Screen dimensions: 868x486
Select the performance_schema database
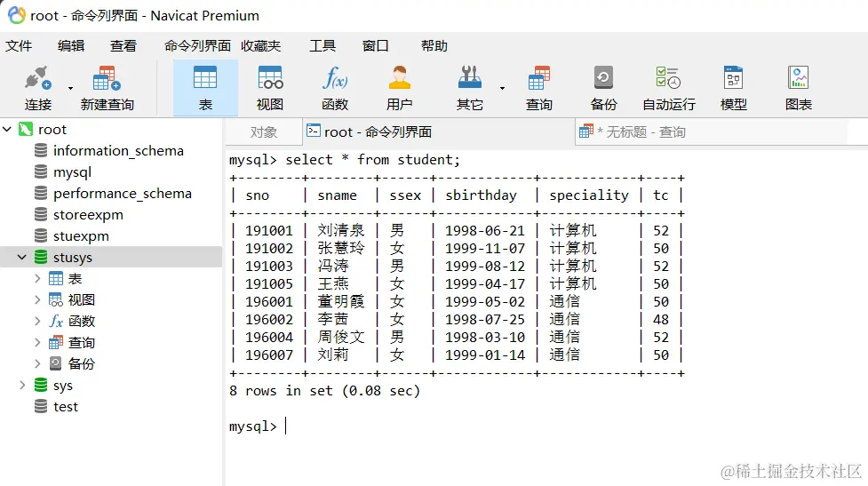point(123,193)
